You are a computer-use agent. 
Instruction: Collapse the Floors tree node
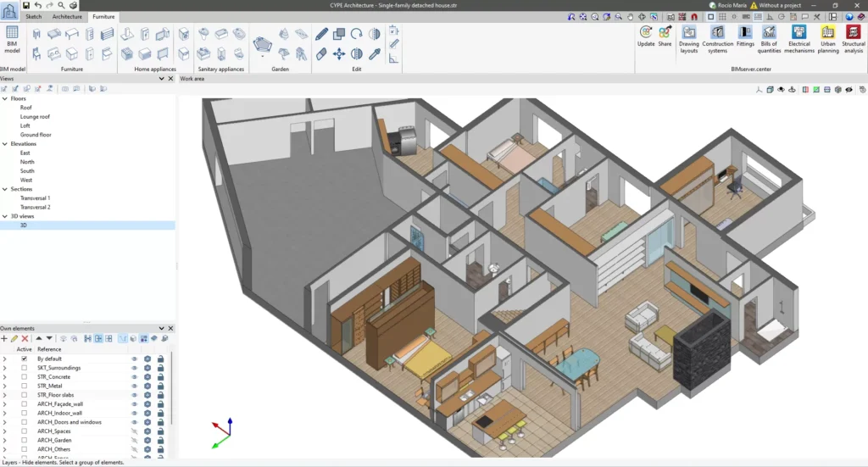click(5, 98)
